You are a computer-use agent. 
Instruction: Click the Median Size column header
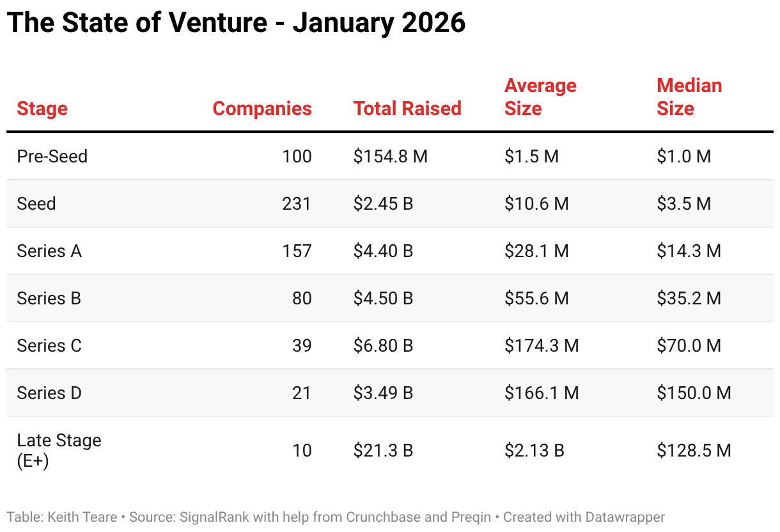click(689, 97)
